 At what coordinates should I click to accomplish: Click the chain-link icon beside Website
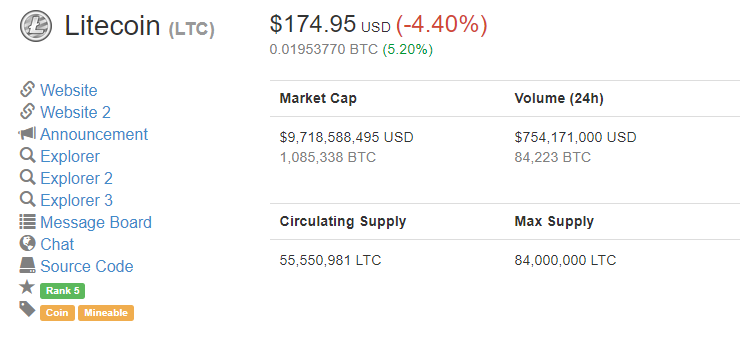(x=27, y=90)
